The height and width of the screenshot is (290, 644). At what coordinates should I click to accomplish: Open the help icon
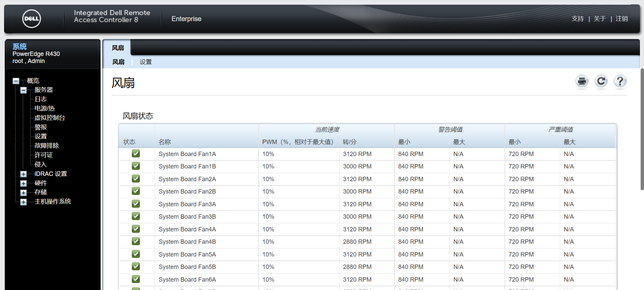[x=620, y=81]
